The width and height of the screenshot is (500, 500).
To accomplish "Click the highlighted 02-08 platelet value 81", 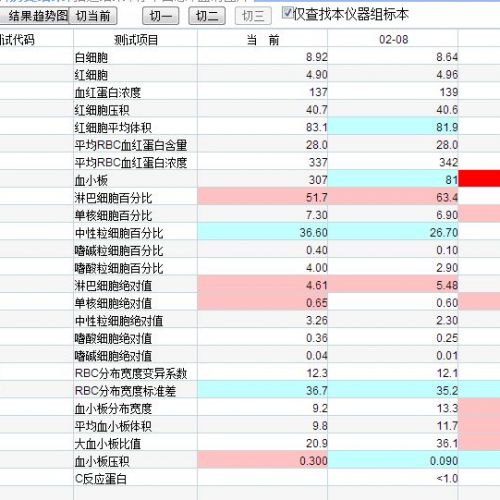I will [x=452, y=180].
